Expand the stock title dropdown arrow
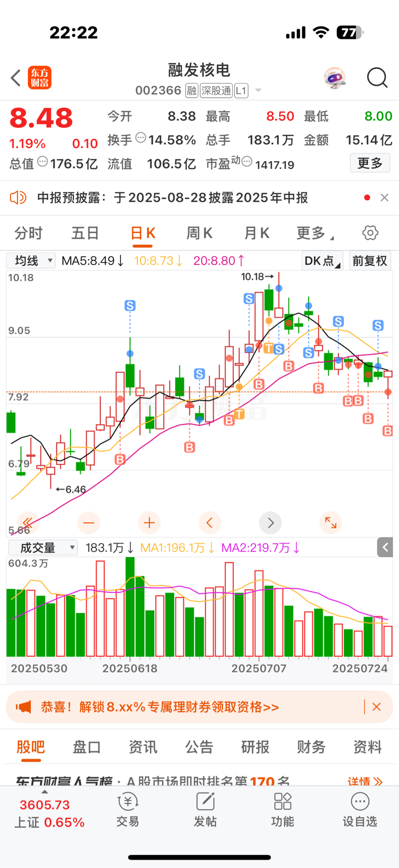 click(258, 91)
